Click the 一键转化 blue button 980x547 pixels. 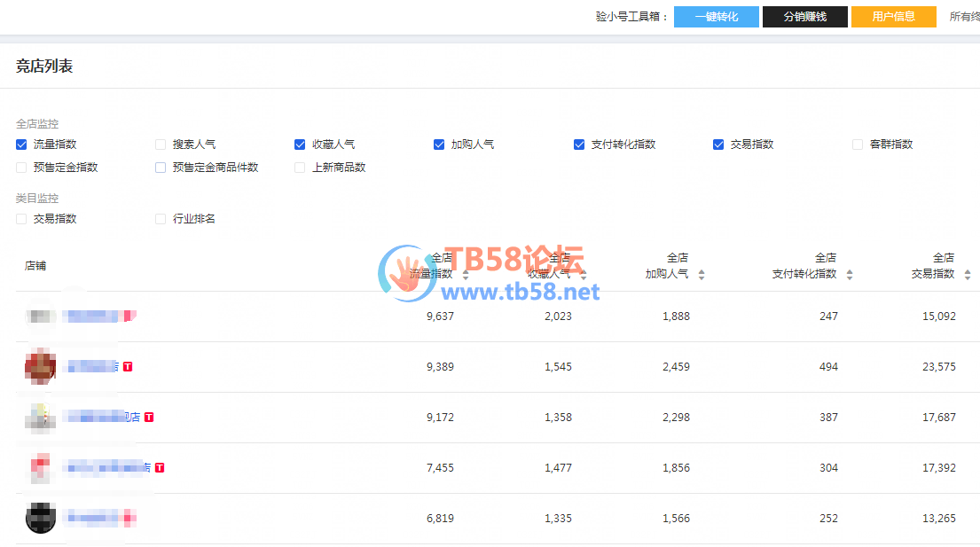pyautogui.click(x=716, y=17)
